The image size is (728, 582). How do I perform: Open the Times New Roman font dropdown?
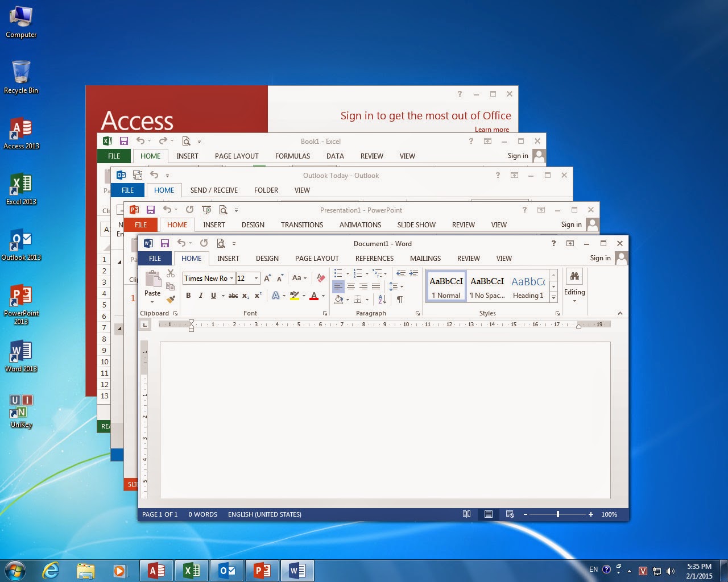pyautogui.click(x=231, y=278)
